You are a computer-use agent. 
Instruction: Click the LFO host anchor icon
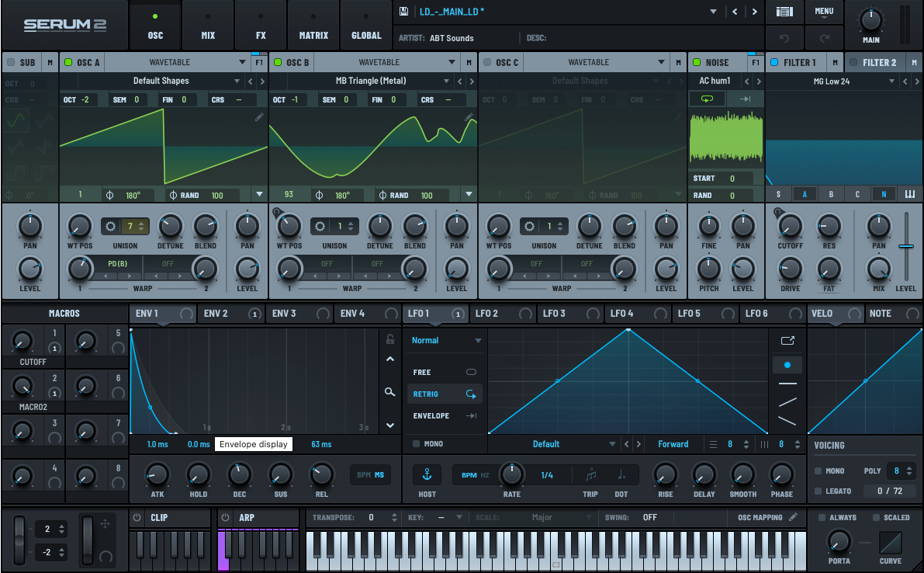click(426, 474)
